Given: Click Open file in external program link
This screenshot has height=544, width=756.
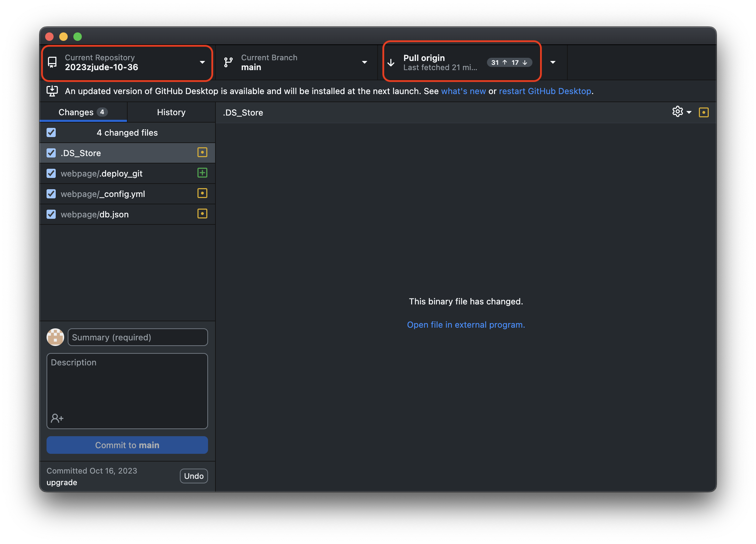Looking at the screenshot, I should [466, 325].
